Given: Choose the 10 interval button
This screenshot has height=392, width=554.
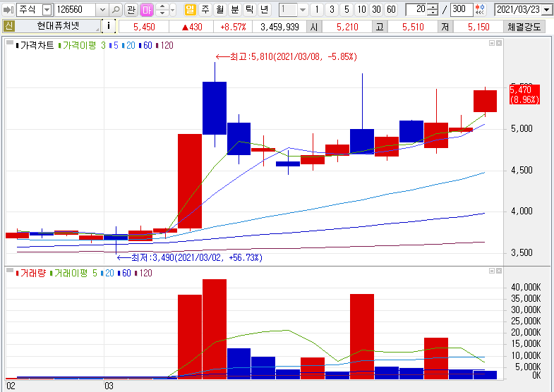Looking at the screenshot, I should (361, 10).
